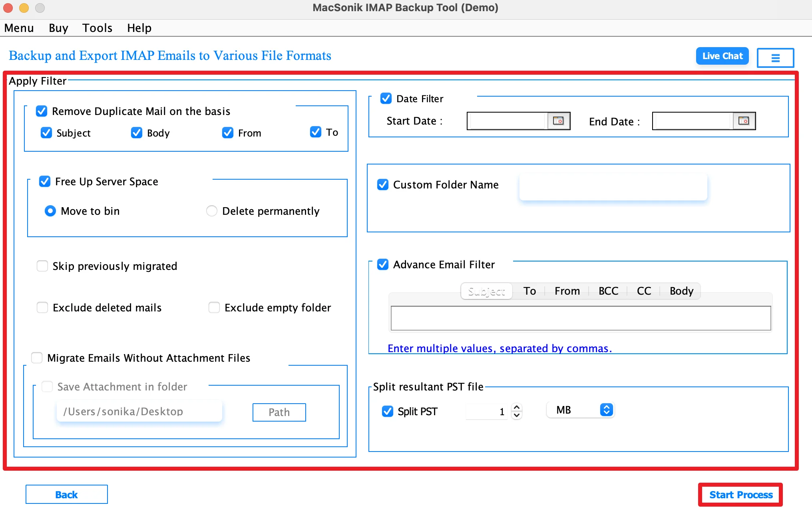The width and height of the screenshot is (812, 523).
Task: Open the Tools menu
Action: 97,28
